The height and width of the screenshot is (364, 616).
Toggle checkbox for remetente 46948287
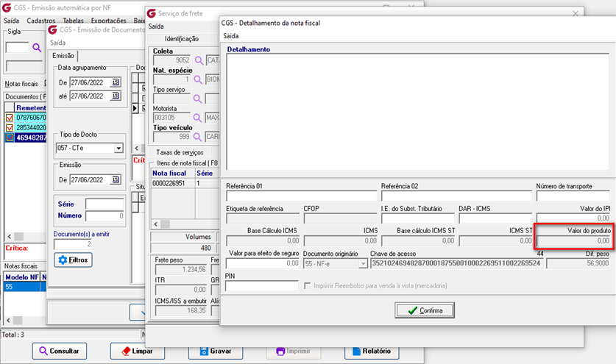(x=10, y=138)
